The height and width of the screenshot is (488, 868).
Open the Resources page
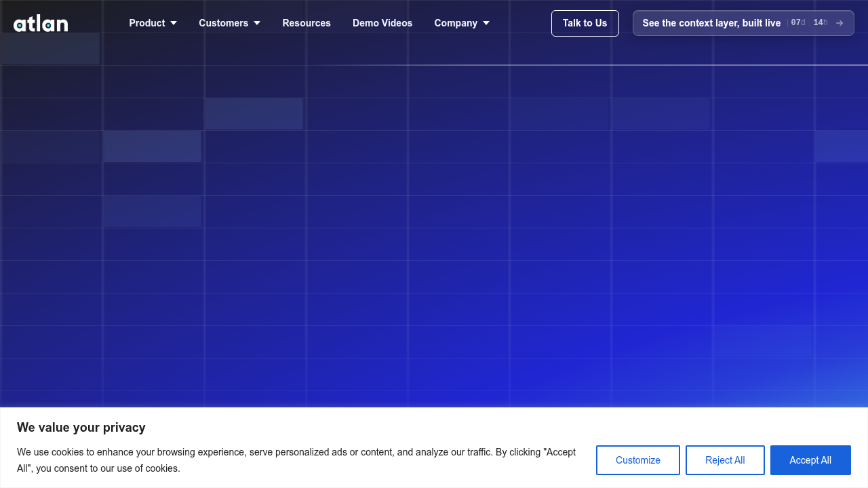pos(307,23)
